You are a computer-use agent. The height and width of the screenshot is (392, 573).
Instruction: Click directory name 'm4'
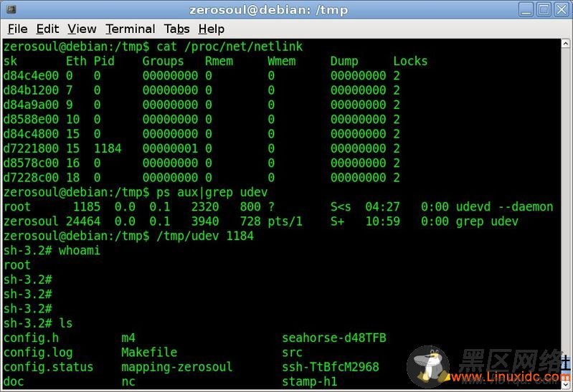point(128,338)
